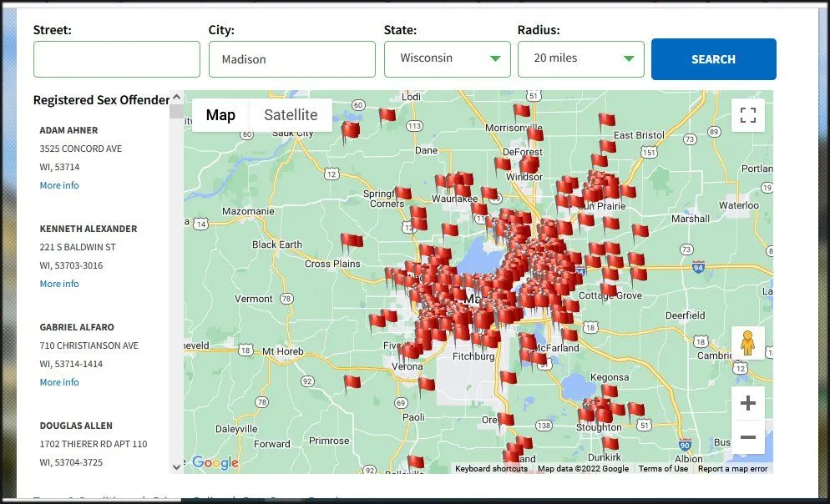Click Report a map error
Viewport: 830px width, 504px height.
click(x=732, y=469)
